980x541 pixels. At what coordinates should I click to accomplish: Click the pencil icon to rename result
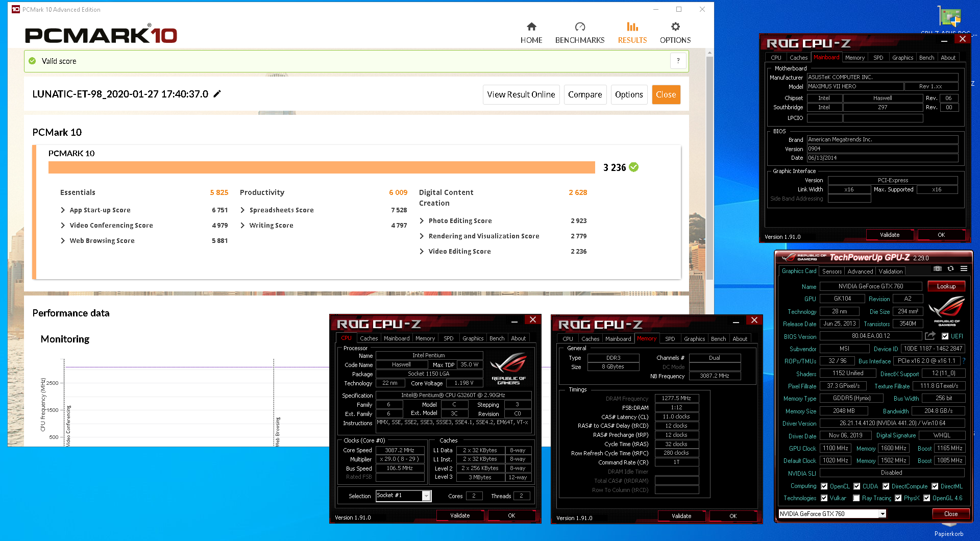click(x=217, y=94)
